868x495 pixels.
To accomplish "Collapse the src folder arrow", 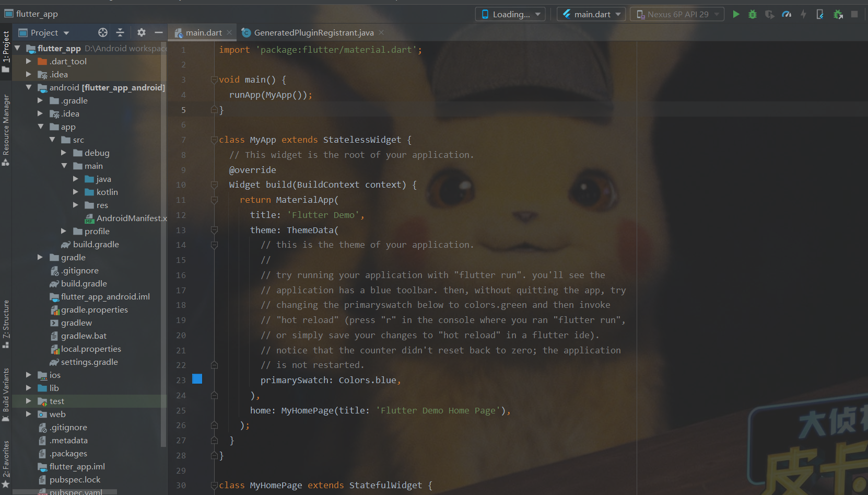I will [x=52, y=140].
